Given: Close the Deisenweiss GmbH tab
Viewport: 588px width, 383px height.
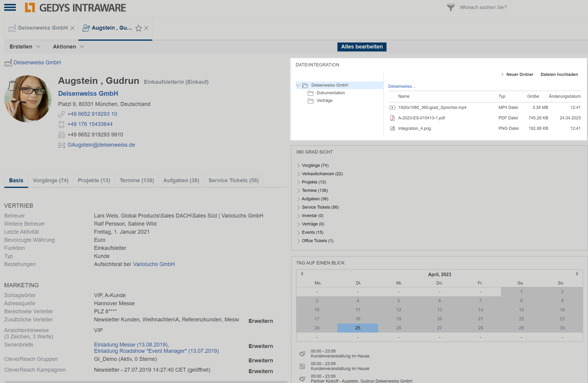Looking at the screenshot, I should tap(72, 28).
